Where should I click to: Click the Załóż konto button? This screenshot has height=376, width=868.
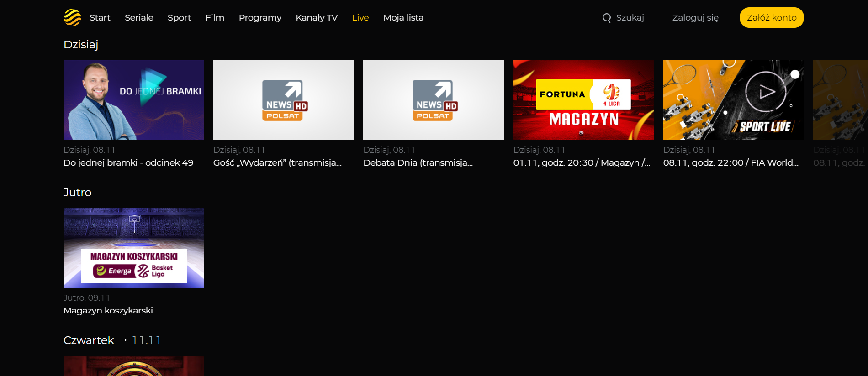point(772,18)
